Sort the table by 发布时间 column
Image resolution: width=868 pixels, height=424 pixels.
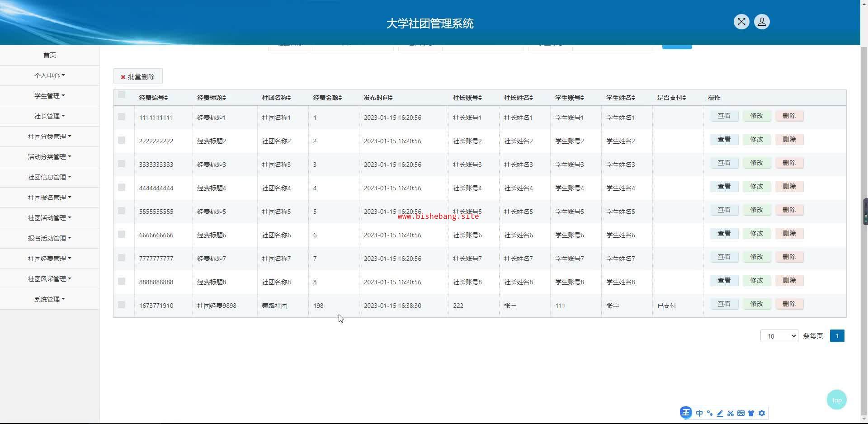pyautogui.click(x=378, y=98)
